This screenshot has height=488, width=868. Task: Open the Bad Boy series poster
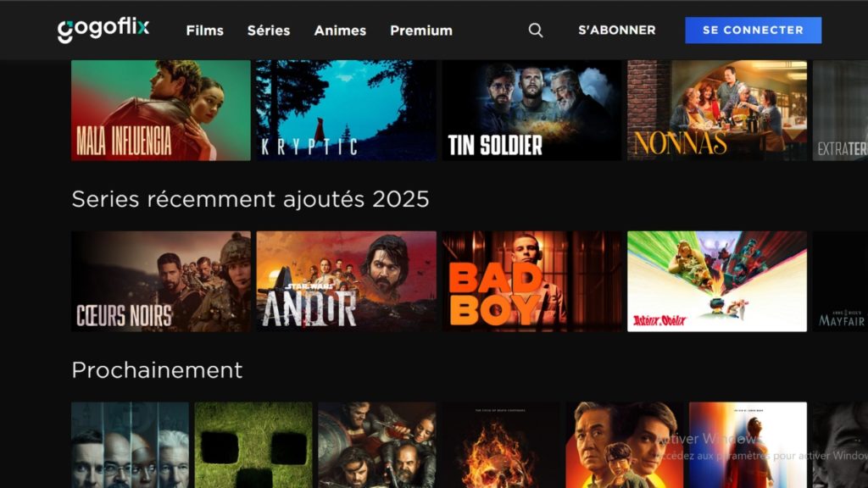[531, 281]
